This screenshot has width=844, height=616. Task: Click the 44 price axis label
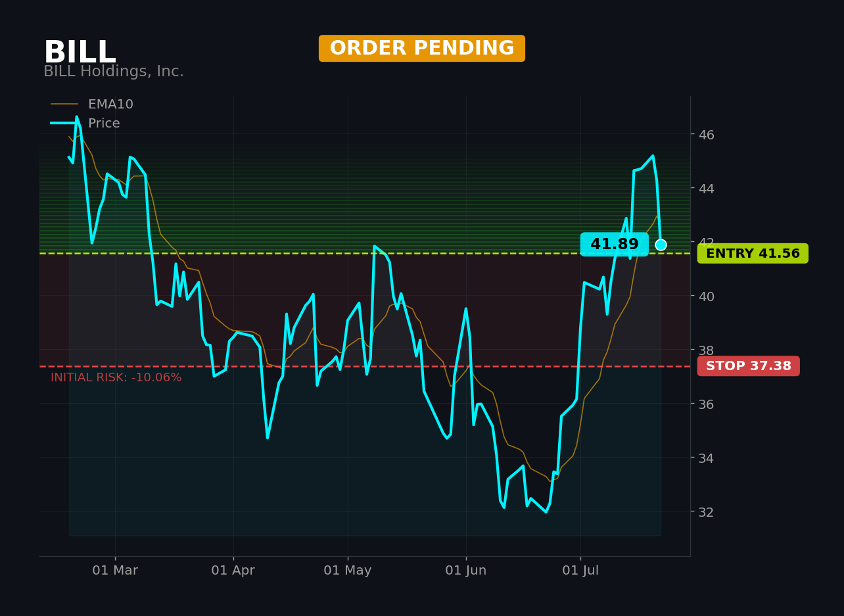[x=708, y=189]
